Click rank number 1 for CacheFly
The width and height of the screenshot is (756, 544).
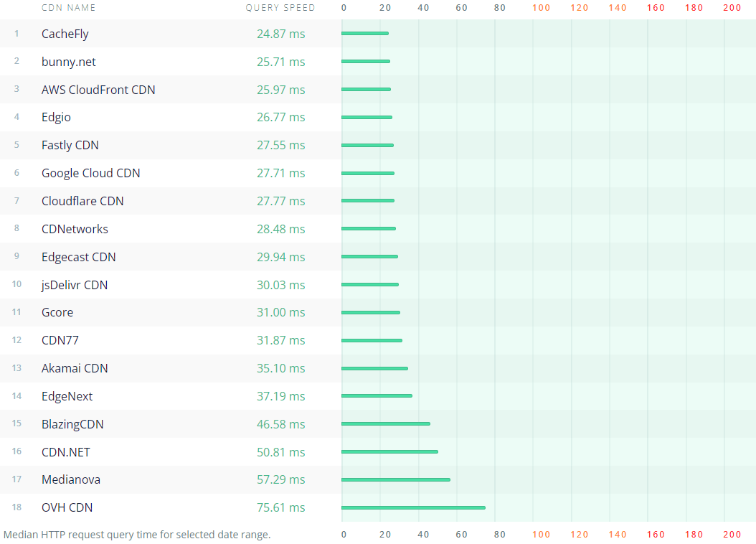pos(17,34)
